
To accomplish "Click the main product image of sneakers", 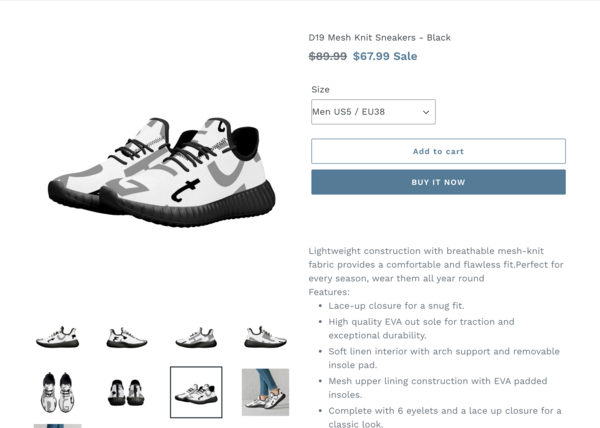I will pyautogui.click(x=161, y=172).
